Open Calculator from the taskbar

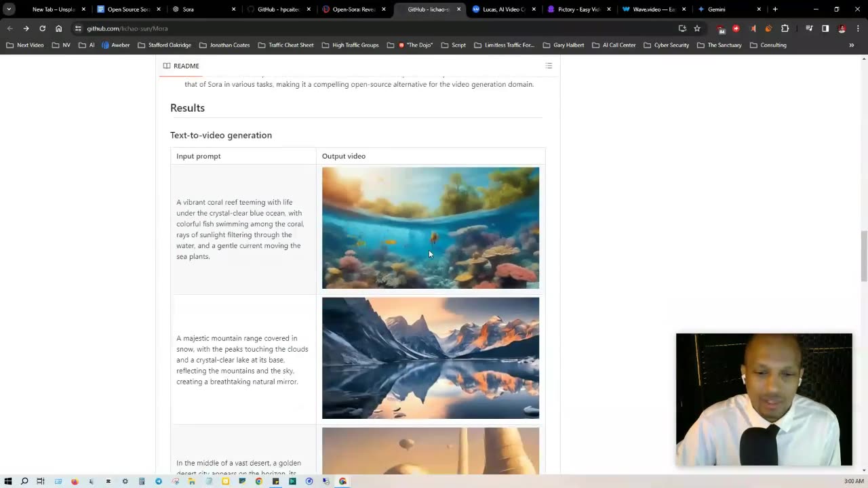point(142,481)
